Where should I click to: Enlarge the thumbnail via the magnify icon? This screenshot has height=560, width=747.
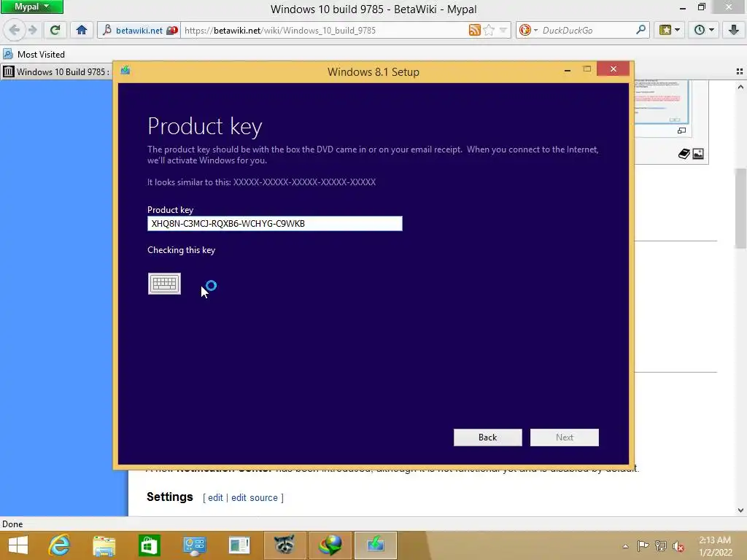681,131
